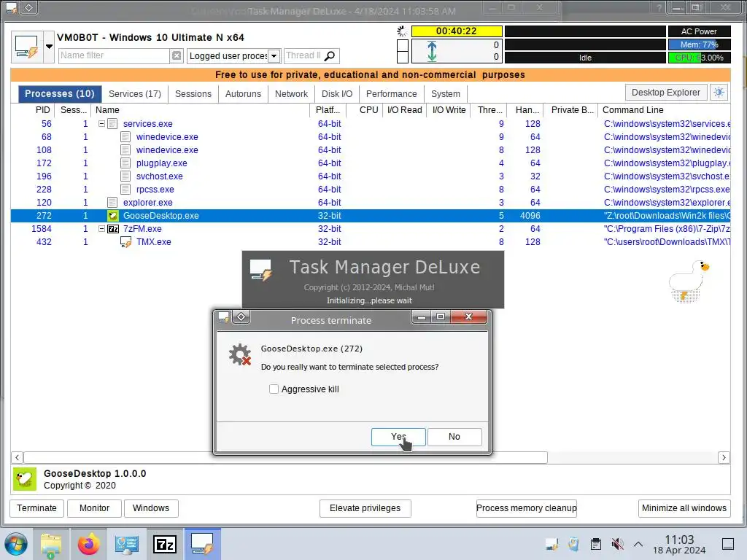Switch to the Network tab

pyautogui.click(x=291, y=94)
